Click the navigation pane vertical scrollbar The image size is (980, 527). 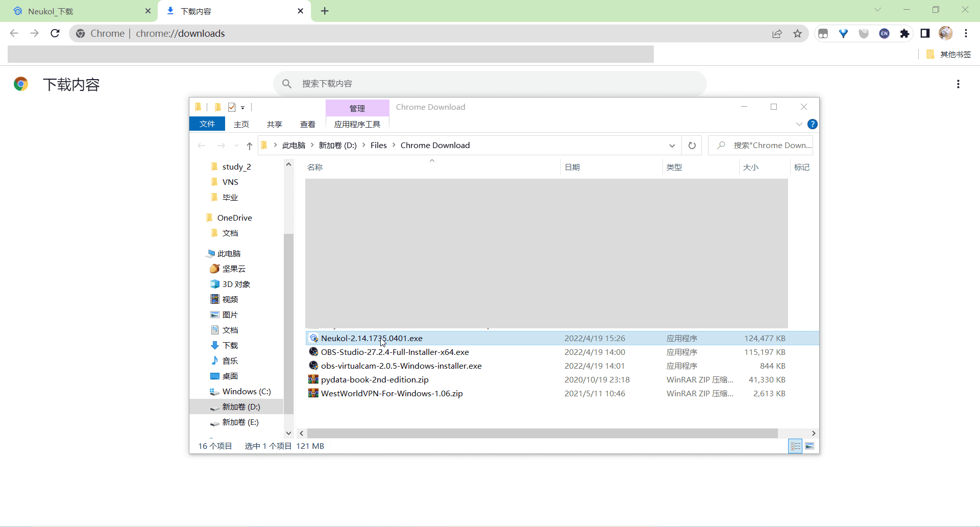[288, 324]
